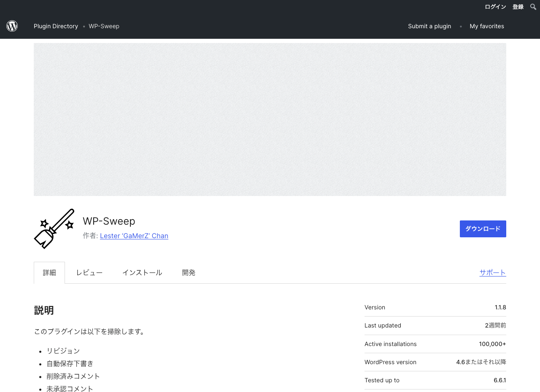Click the WP-Sweep broom plugin icon
Screen dimensions: 540x392
click(54, 228)
